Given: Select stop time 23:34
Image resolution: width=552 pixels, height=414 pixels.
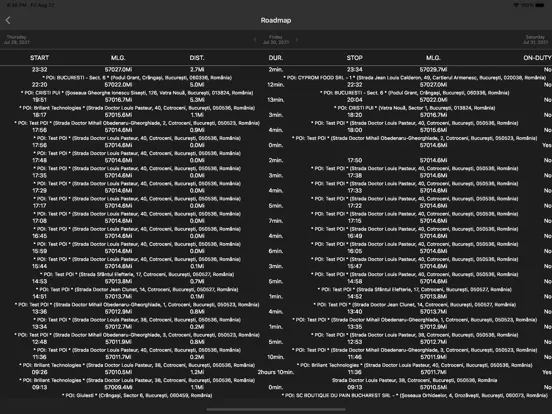Looking at the screenshot, I should 355,70.
